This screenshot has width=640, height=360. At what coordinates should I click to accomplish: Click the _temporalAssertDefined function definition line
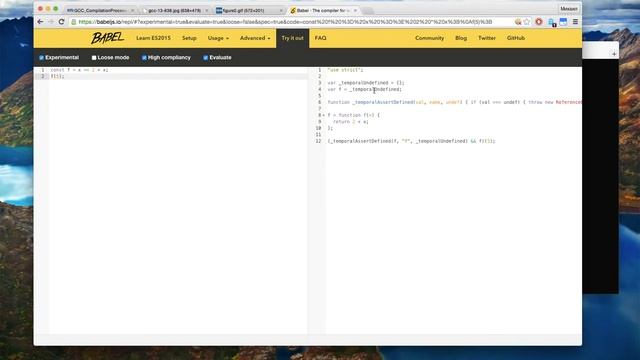coord(454,102)
